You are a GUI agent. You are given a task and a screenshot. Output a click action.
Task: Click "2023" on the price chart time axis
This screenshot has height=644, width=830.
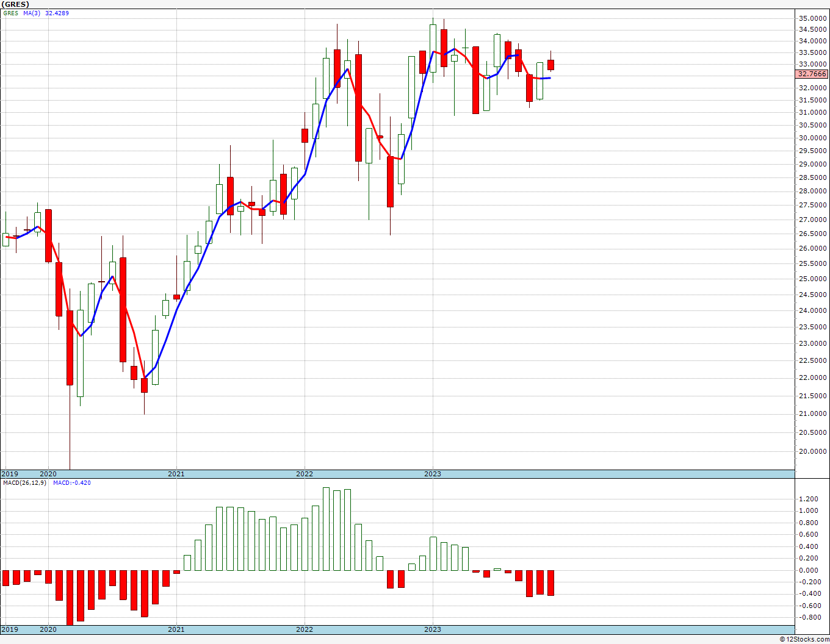click(x=433, y=474)
